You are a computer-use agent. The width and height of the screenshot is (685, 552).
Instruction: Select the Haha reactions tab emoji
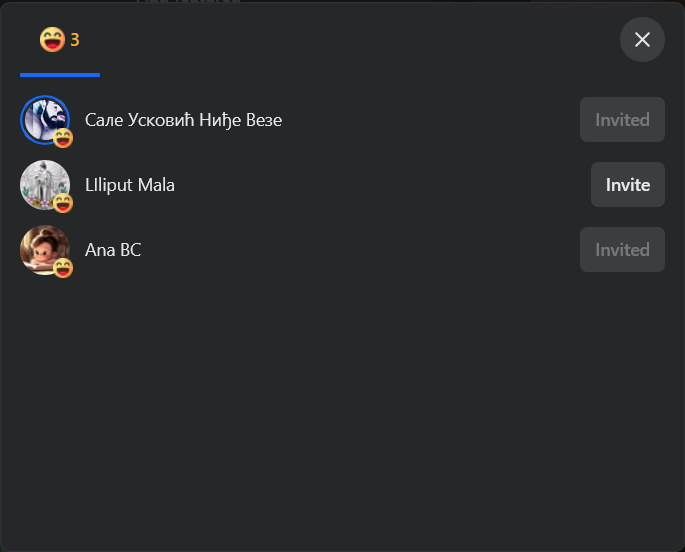[52, 39]
